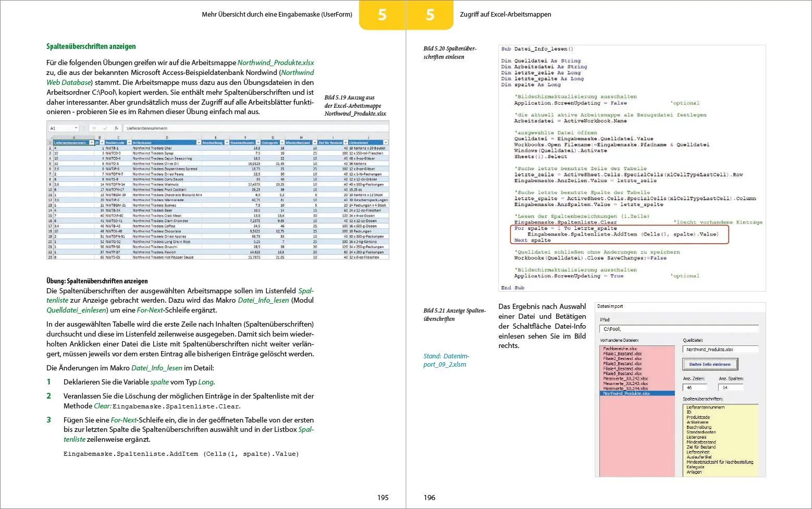Click the Quelldatei field with Northwind_Produkte.xlsx

(x=720, y=350)
